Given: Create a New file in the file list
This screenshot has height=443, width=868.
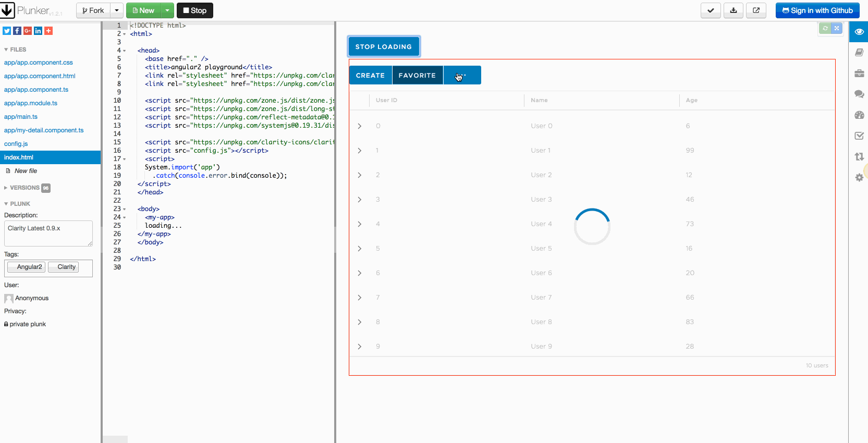Looking at the screenshot, I should click(26, 171).
